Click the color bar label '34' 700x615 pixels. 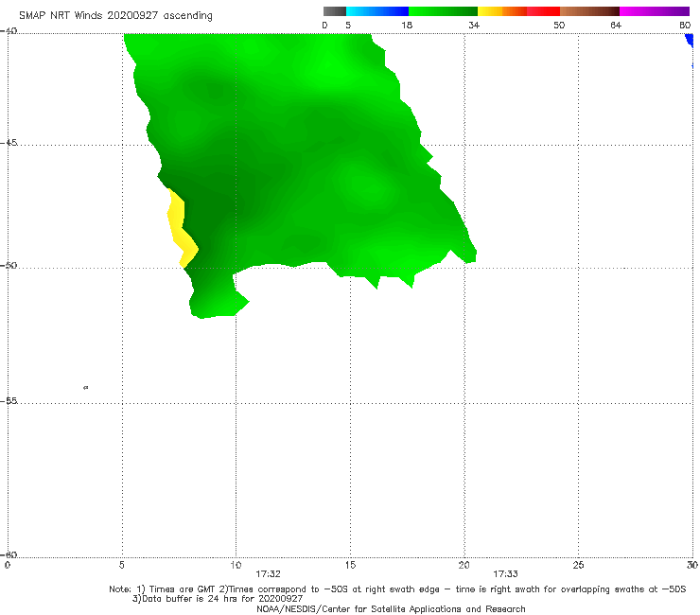(x=474, y=25)
